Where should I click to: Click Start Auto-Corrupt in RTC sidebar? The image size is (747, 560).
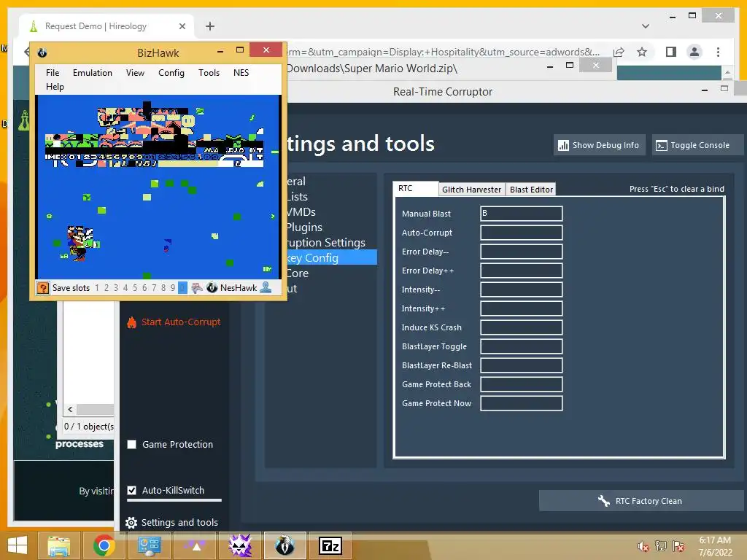181,322
